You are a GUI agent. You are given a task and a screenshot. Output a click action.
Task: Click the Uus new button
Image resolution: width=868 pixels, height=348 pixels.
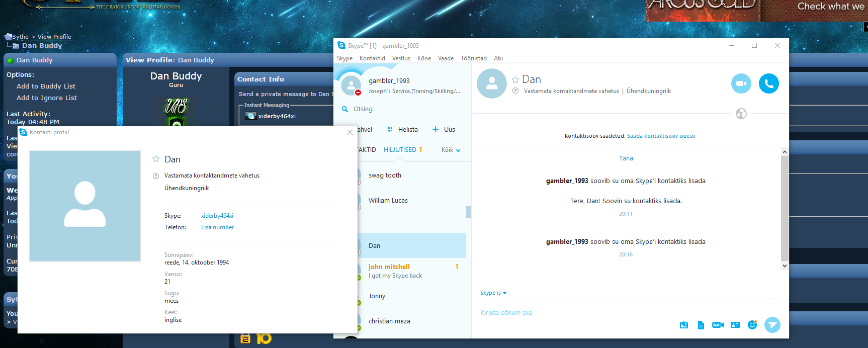450,130
